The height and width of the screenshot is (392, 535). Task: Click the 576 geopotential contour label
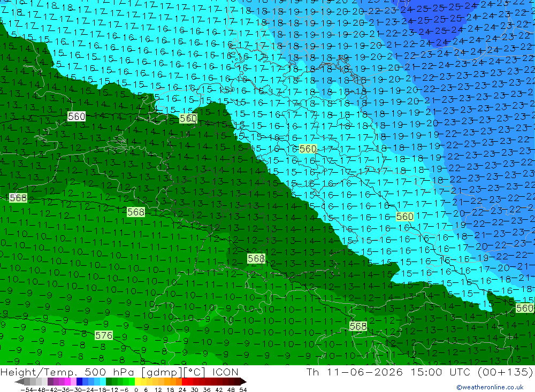tap(104, 335)
